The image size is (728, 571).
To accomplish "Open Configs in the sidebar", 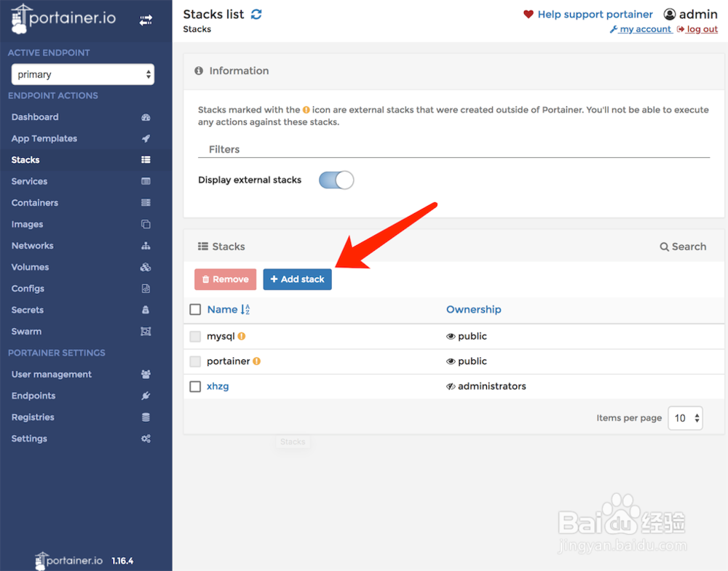I will (x=28, y=289).
